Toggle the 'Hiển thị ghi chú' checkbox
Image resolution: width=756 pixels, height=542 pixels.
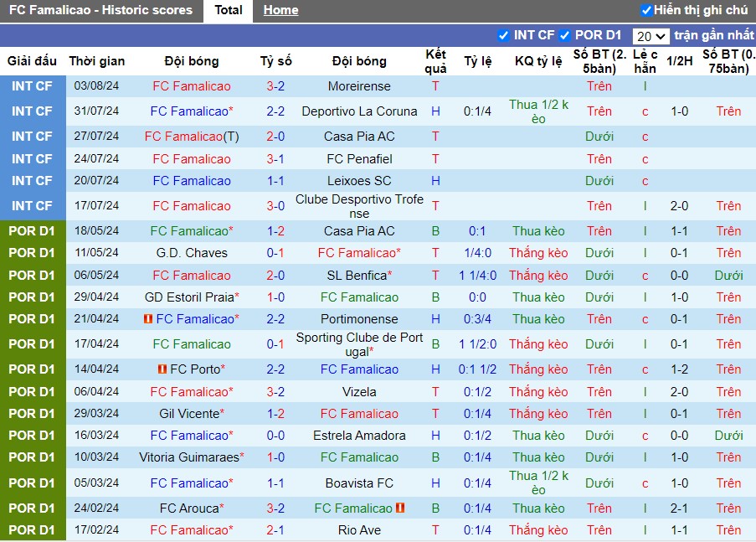click(646, 10)
